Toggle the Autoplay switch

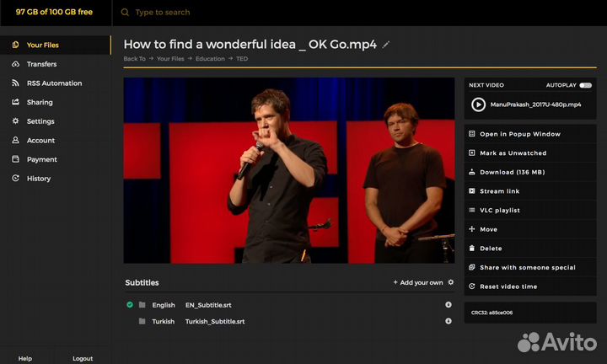(x=585, y=85)
